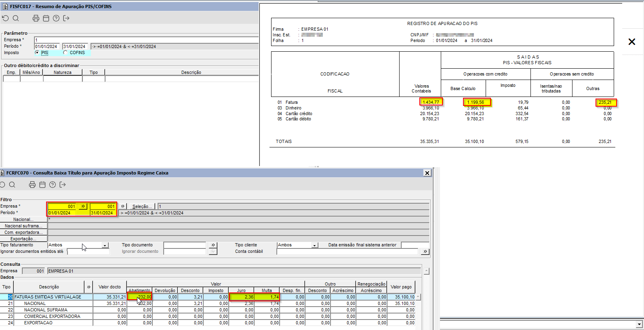
Task: Click the Nacional suframa... button
Action: (x=23, y=226)
